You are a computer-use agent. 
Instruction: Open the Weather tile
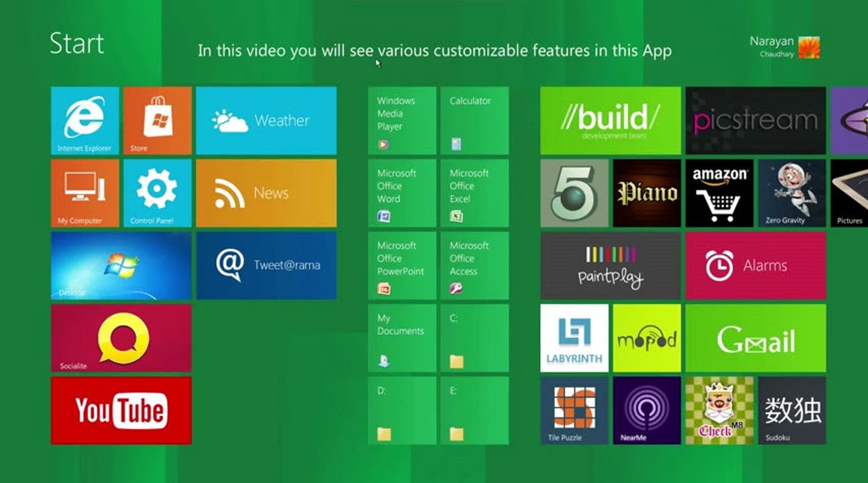click(266, 121)
